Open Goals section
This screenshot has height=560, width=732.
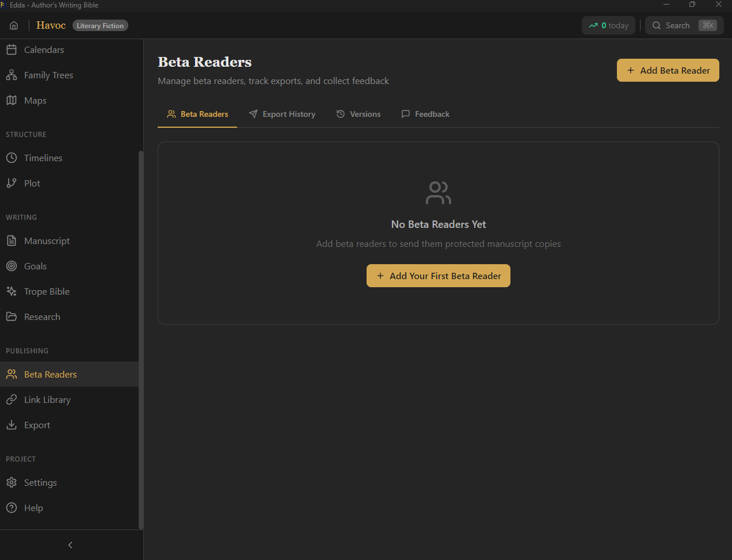(69, 266)
